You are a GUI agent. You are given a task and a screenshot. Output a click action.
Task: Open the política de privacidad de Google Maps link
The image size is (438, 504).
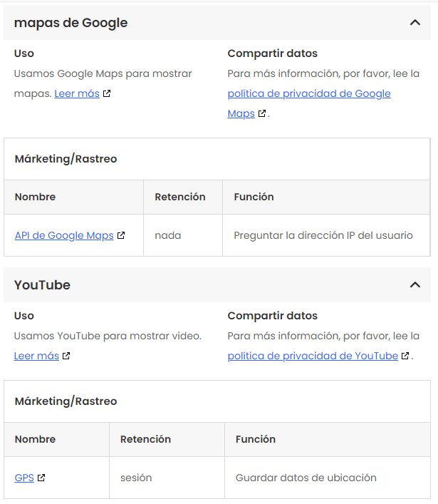[x=309, y=93]
